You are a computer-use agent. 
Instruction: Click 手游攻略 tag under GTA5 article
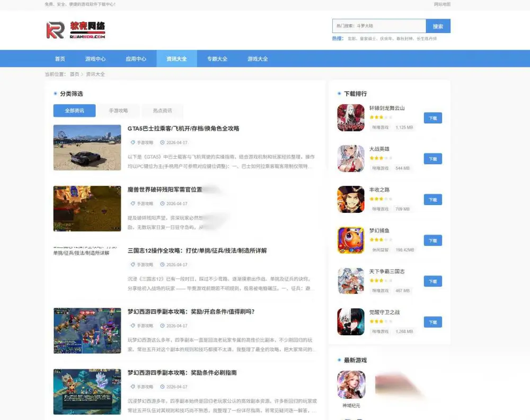pyautogui.click(x=142, y=142)
